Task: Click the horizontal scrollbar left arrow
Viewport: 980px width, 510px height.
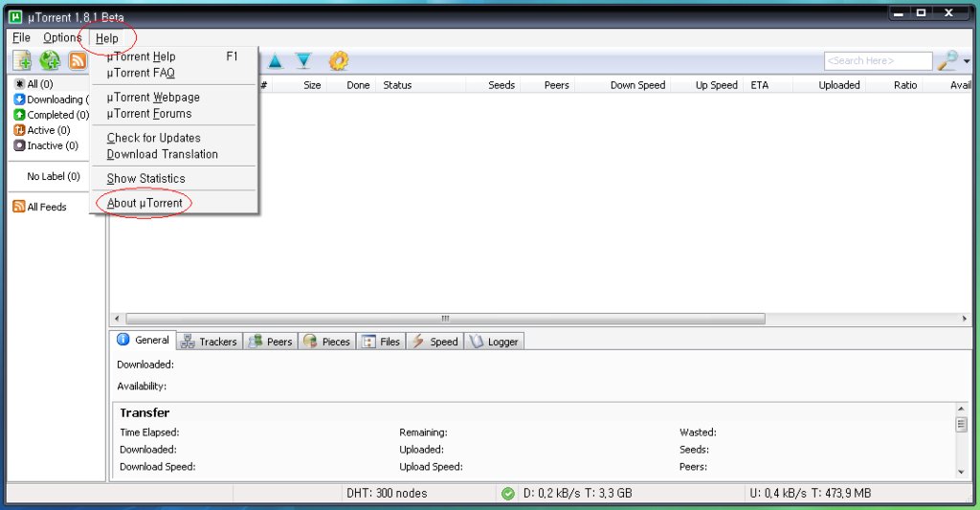Action: pyautogui.click(x=116, y=319)
